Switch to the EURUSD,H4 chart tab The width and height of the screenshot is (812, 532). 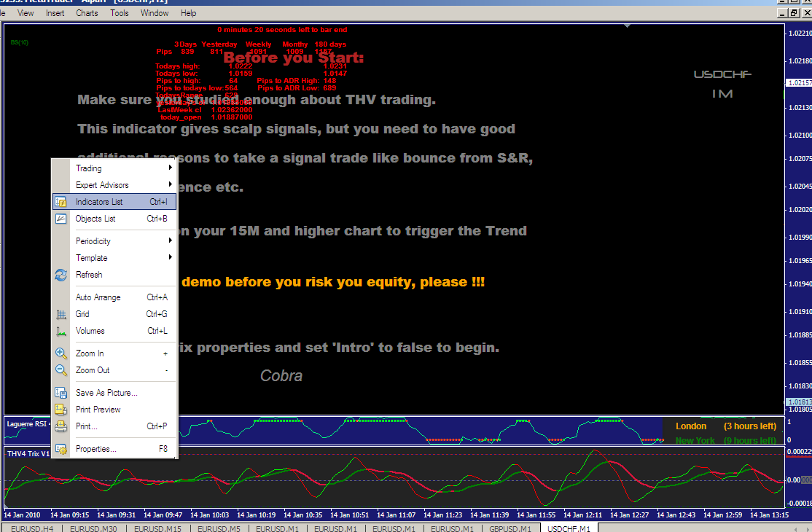coord(32,528)
